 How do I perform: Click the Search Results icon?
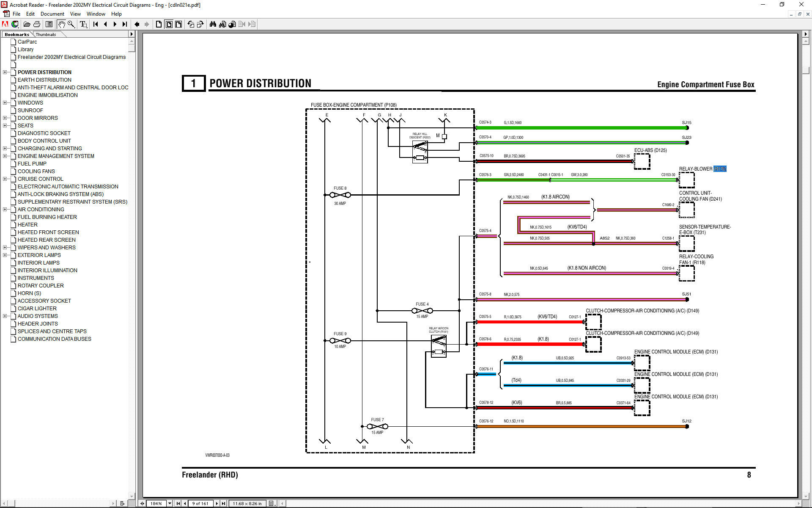point(232,24)
